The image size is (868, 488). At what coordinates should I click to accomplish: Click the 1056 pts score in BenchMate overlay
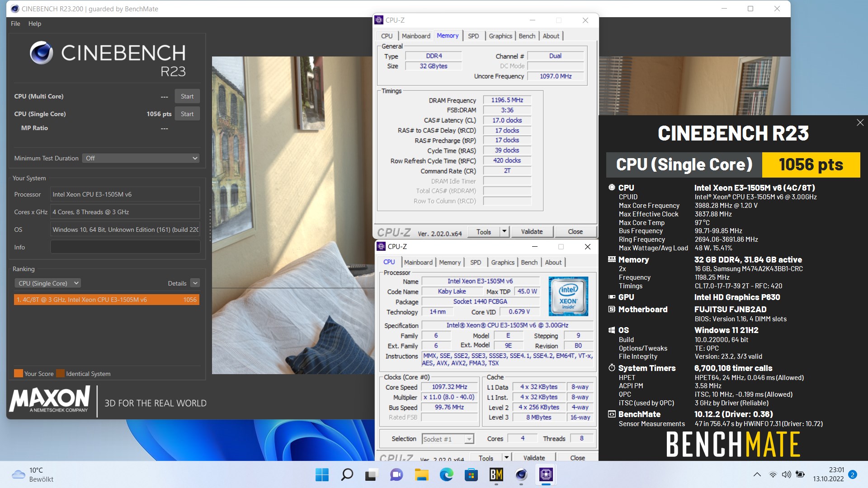coord(811,164)
